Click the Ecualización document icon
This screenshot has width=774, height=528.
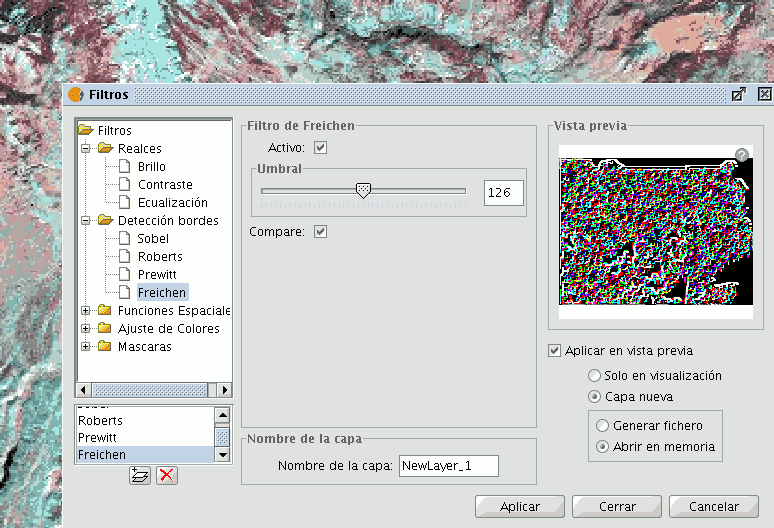pos(125,202)
